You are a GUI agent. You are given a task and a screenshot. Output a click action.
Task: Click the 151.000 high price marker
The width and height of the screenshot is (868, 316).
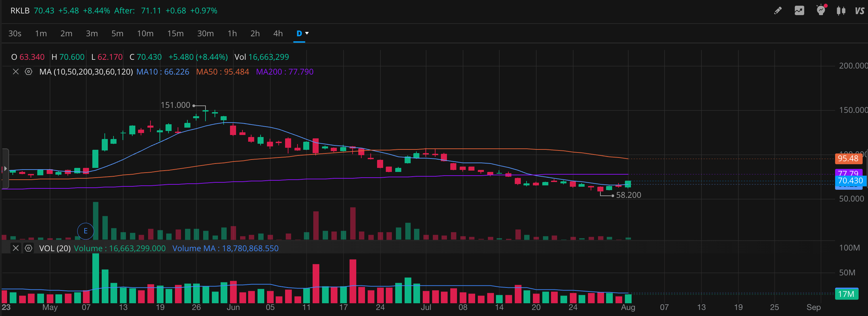click(176, 105)
